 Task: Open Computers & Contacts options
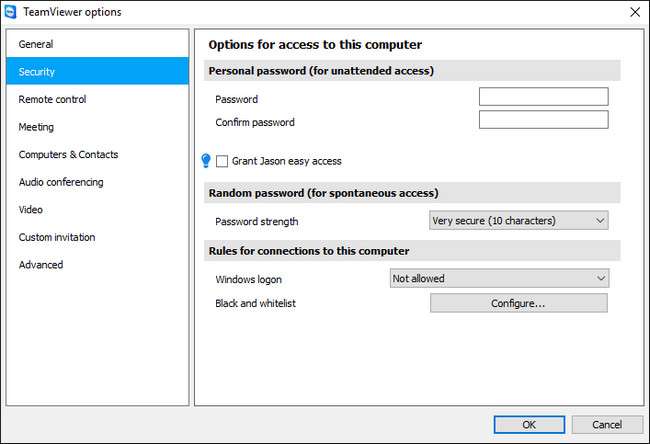click(68, 154)
